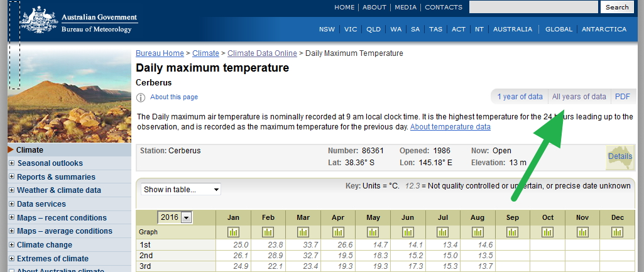Open the August graph icon

tap(478, 232)
